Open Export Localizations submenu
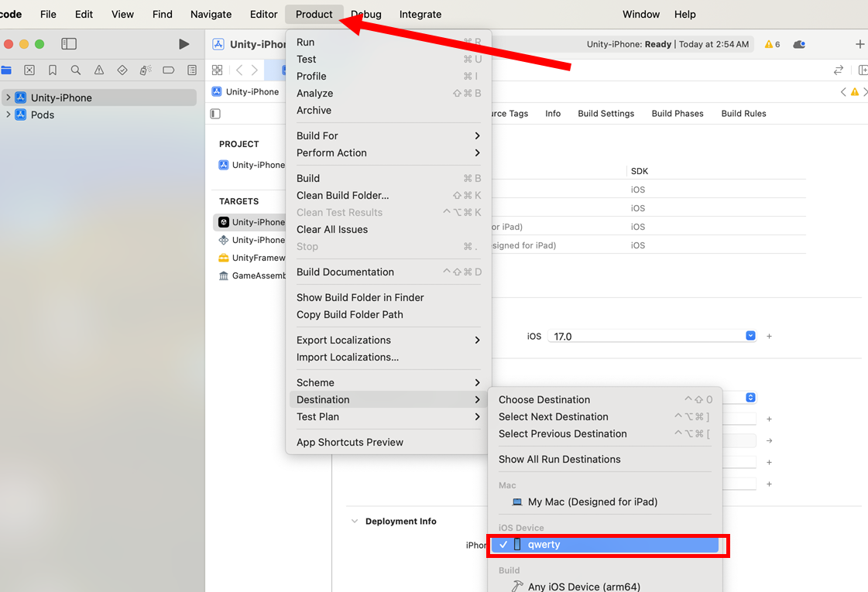This screenshot has width=868, height=592. pyautogui.click(x=387, y=340)
